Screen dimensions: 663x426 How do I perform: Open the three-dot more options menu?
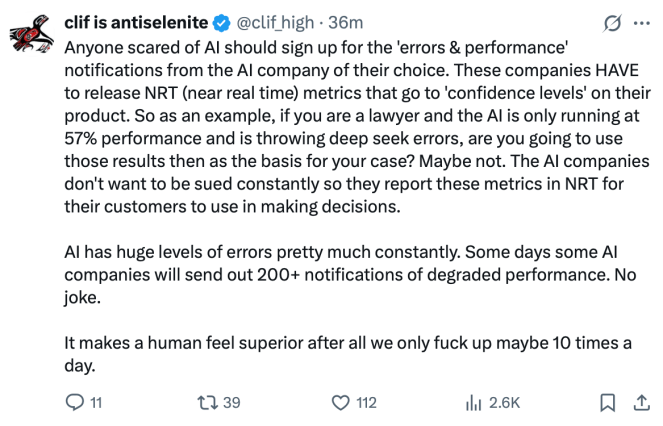(x=638, y=21)
